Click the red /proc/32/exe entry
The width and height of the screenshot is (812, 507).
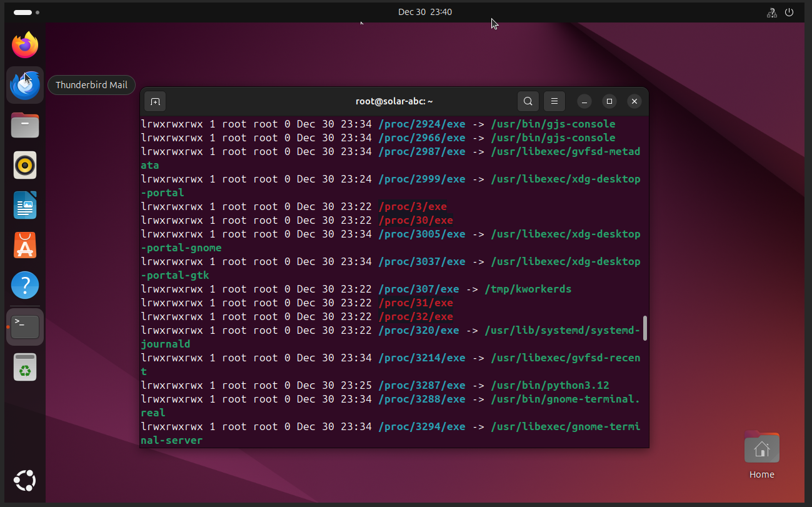point(416,316)
